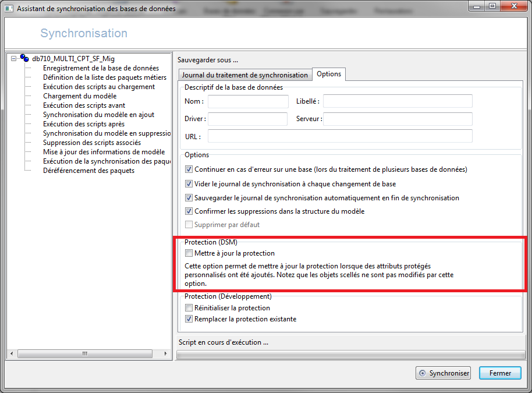Toggle Vider le journal de synchronisation option
Viewport: 532px width, 393px height.
tap(189, 183)
